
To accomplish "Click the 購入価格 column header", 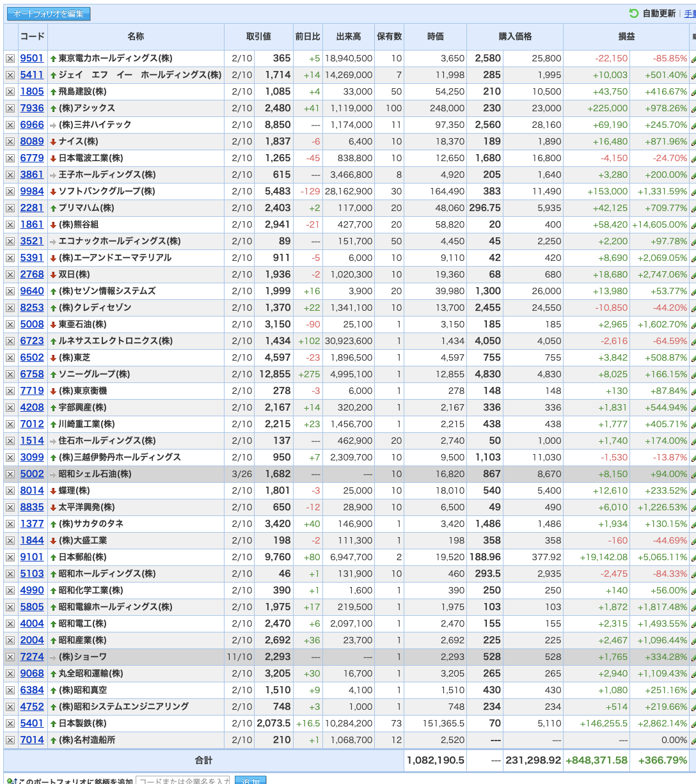I will (515, 36).
